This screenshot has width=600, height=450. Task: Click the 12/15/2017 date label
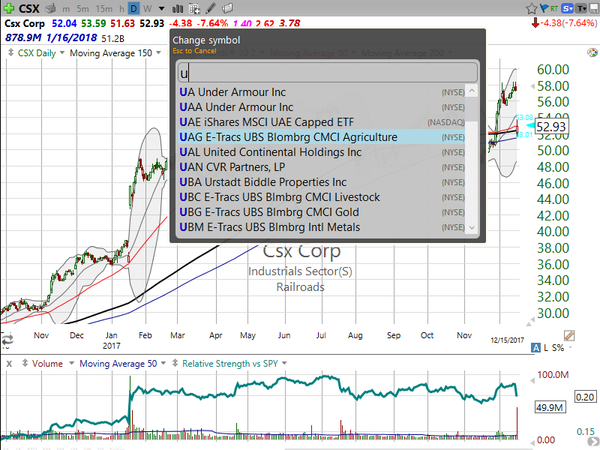click(507, 340)
